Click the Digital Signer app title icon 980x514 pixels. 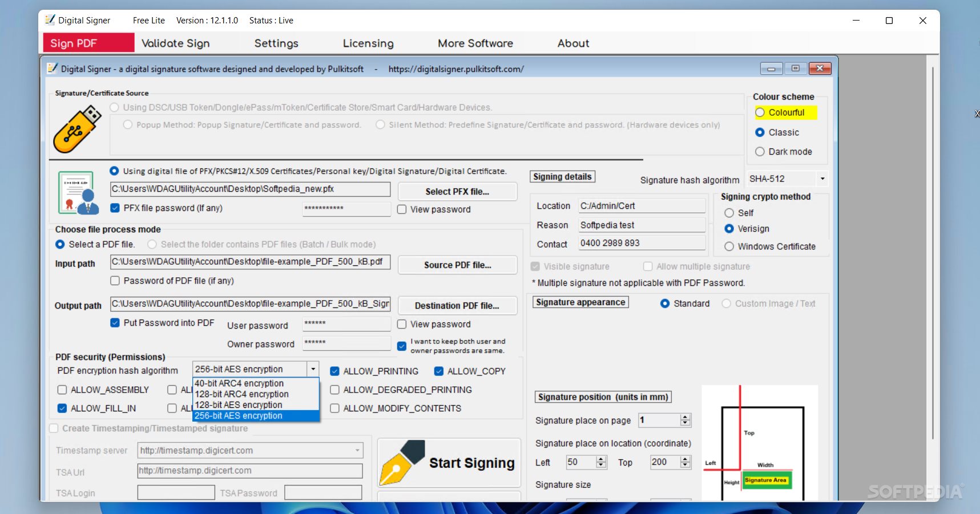tap(50, 20)
